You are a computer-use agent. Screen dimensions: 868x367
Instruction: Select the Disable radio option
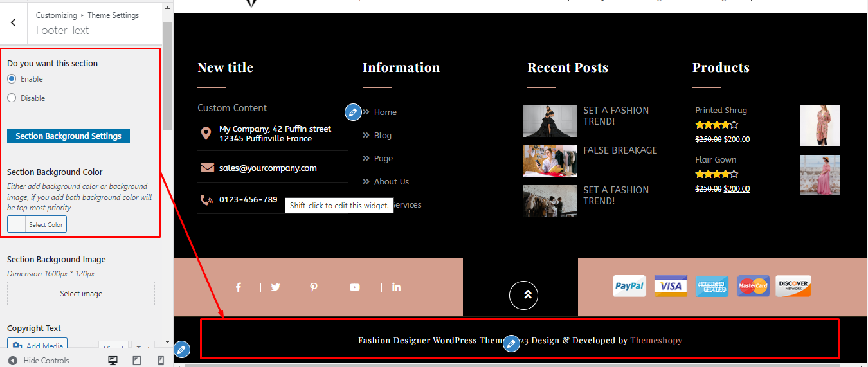[x=12, y=98]
